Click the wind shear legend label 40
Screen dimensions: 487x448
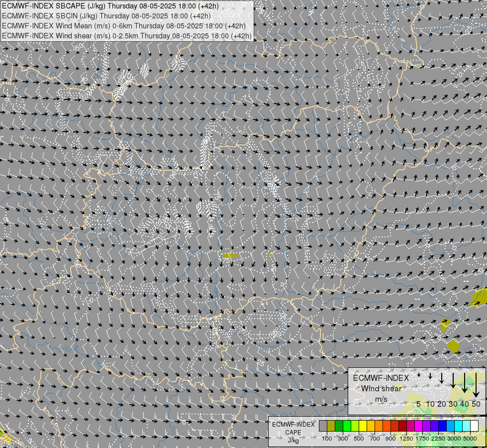point(465,404)
